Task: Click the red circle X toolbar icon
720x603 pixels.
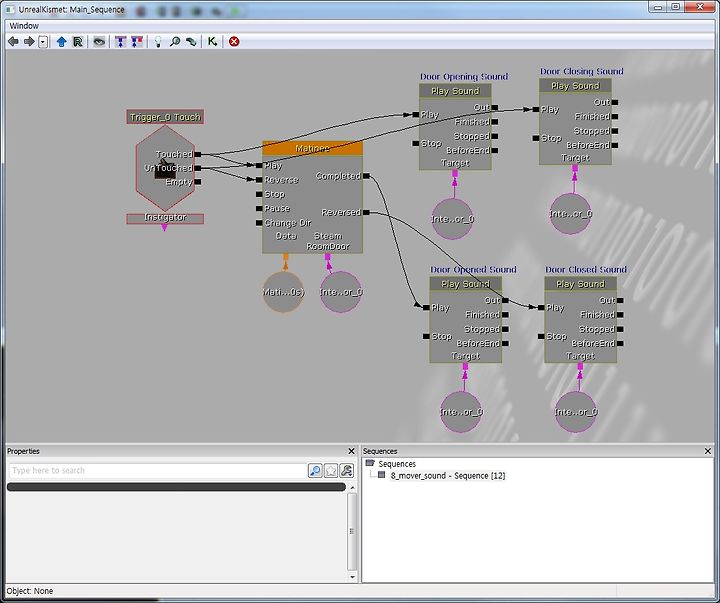Action: 234,42
